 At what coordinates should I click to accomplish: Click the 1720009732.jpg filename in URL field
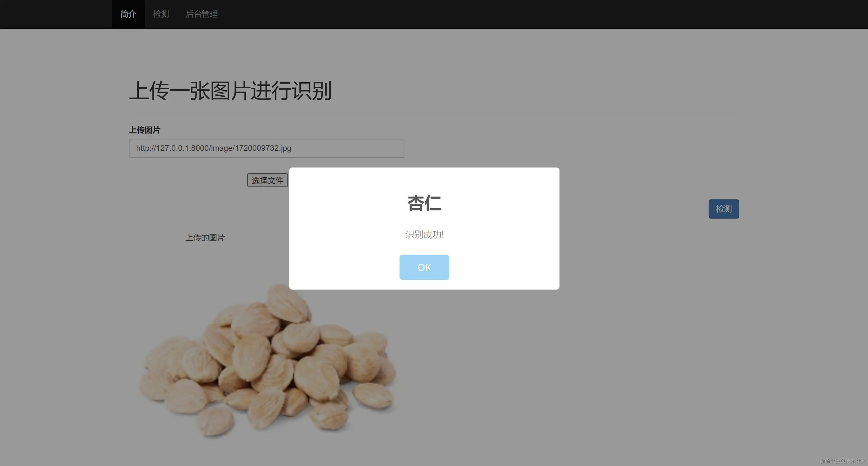[263, 148]
